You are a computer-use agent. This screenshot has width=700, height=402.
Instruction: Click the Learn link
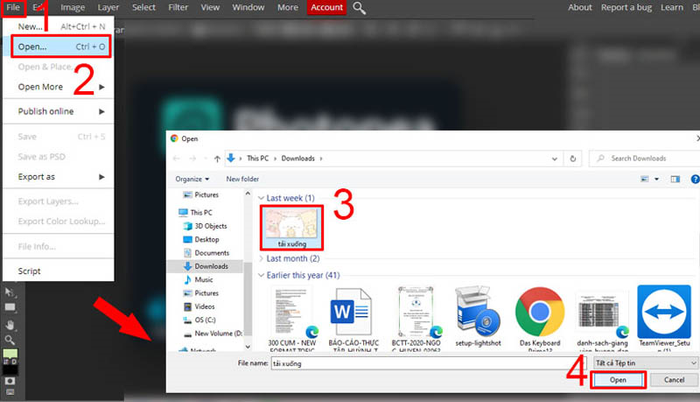tap(671, 8)
